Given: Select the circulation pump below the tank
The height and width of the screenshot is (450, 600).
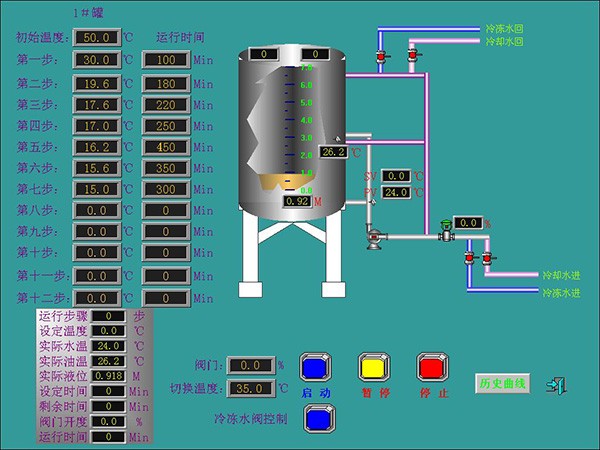Looking at the screenshot, I should point(375,236).
